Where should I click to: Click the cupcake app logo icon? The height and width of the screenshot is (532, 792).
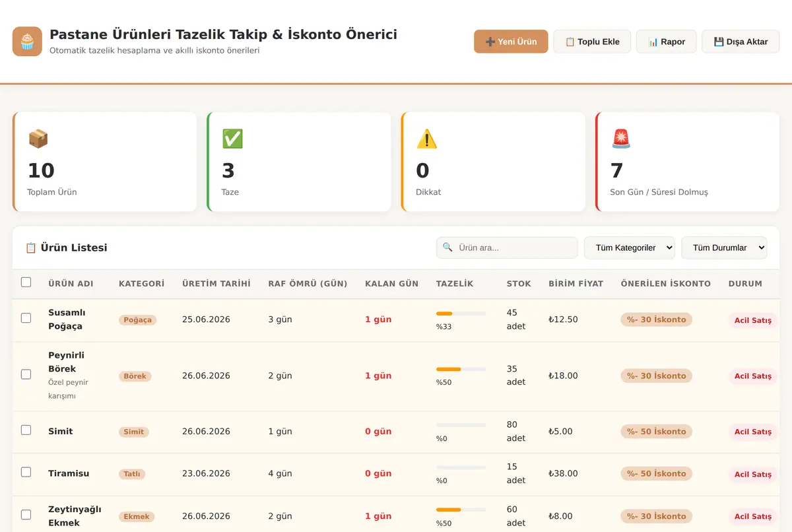click(x=27, y=42)
